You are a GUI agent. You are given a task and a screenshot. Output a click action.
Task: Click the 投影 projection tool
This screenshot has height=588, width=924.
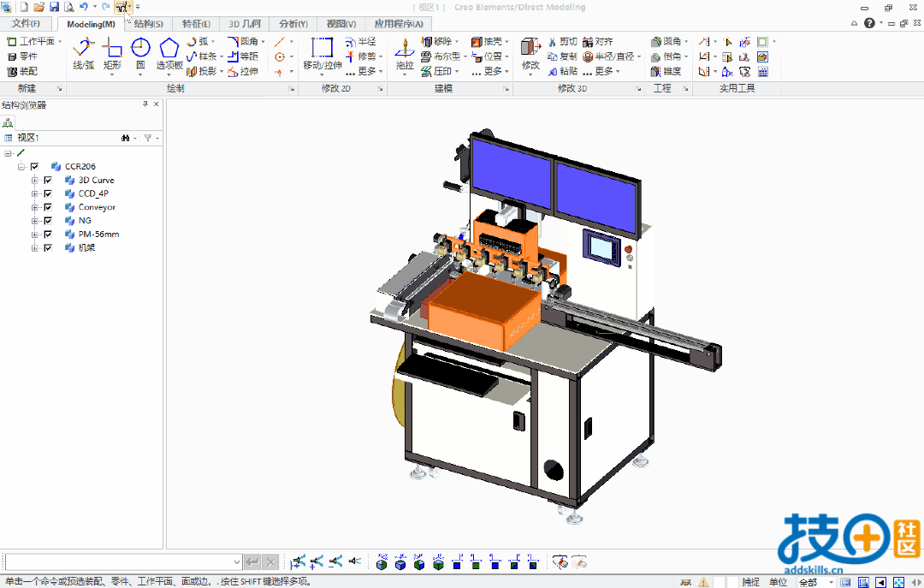pos(202,71)
